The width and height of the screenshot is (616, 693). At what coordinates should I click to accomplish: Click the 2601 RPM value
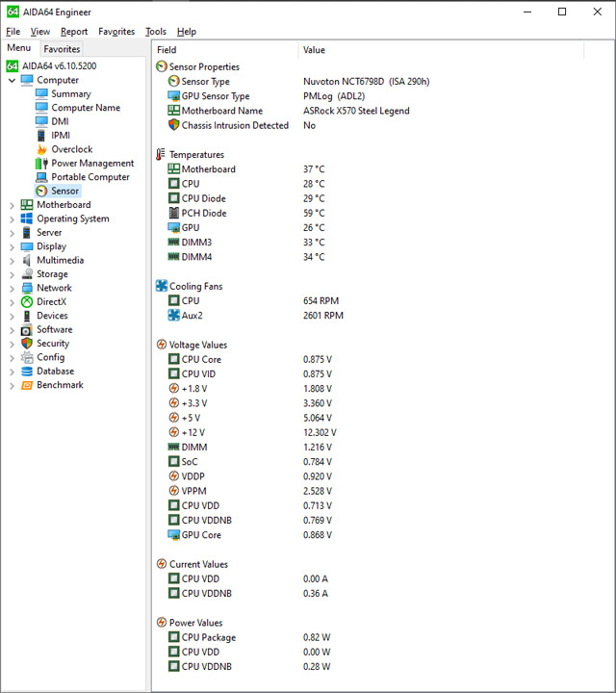click(x=323, y=316)
